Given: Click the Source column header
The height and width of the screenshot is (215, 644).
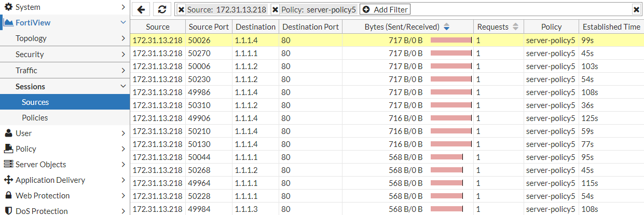Looking at the screenshot, I should pos(158,27).
